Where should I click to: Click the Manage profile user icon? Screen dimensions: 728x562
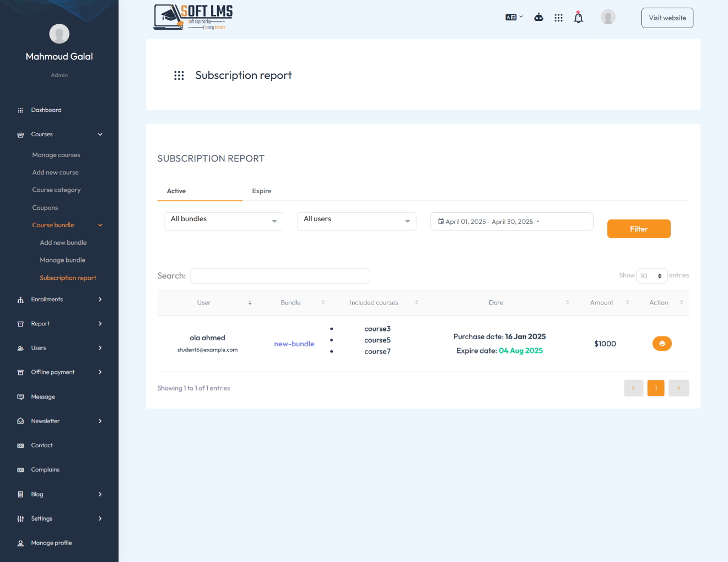pos(20,543)
